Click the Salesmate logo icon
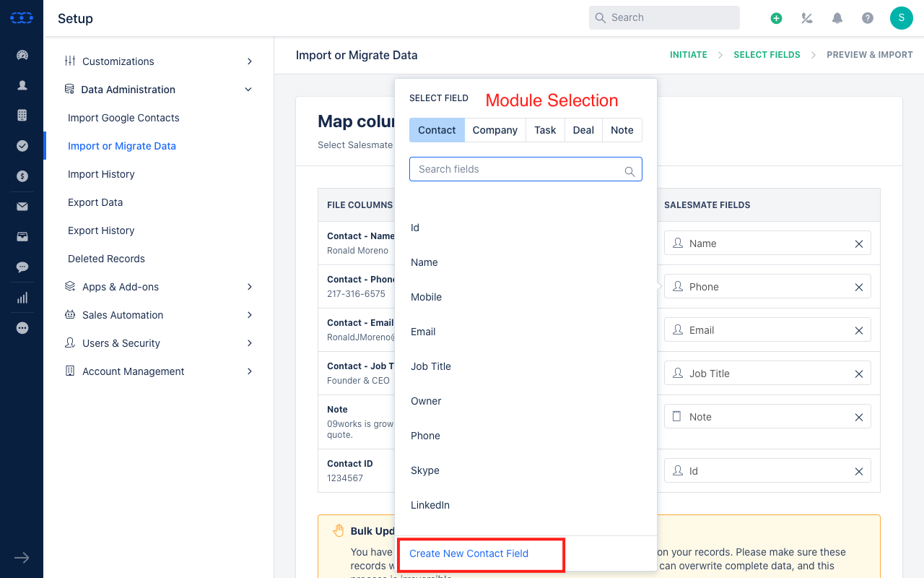 (x=22, y=18)
